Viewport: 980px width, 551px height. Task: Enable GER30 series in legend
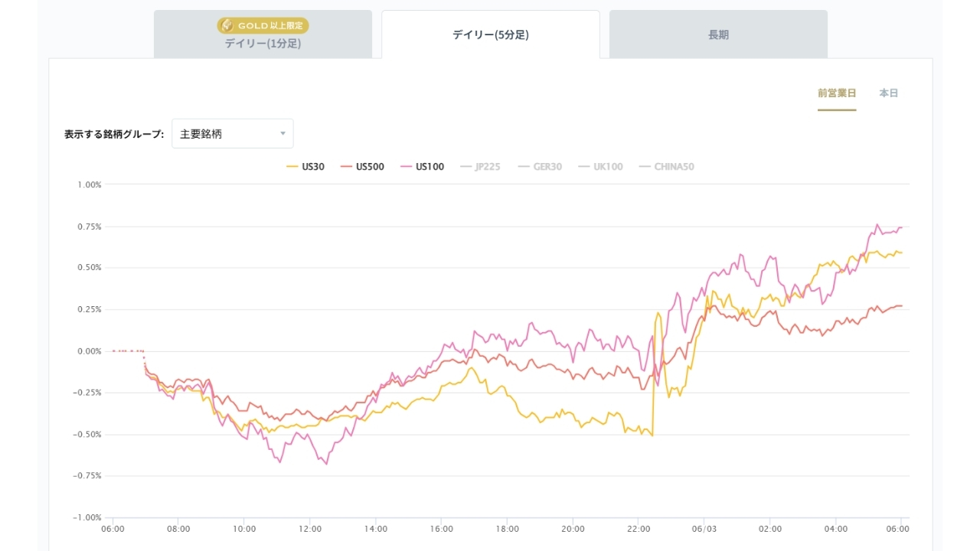pyautogui.click(x=539, y=167)
